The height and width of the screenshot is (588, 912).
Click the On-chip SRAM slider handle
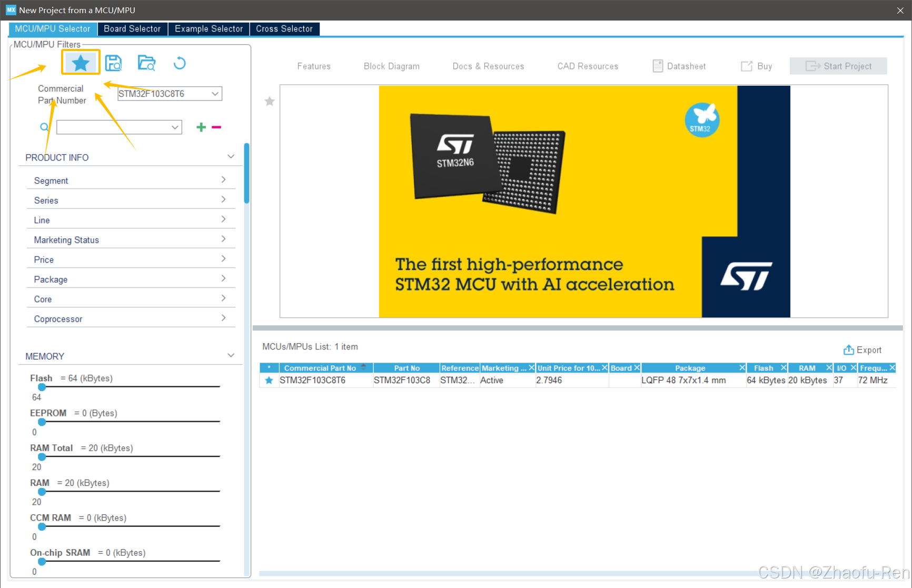tap(42, 561)
